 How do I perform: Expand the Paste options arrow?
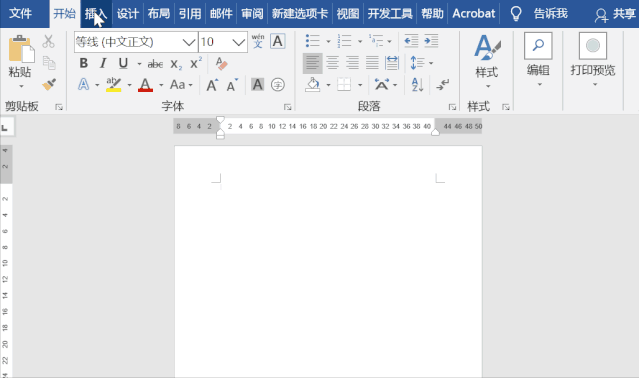coord(21,86)
